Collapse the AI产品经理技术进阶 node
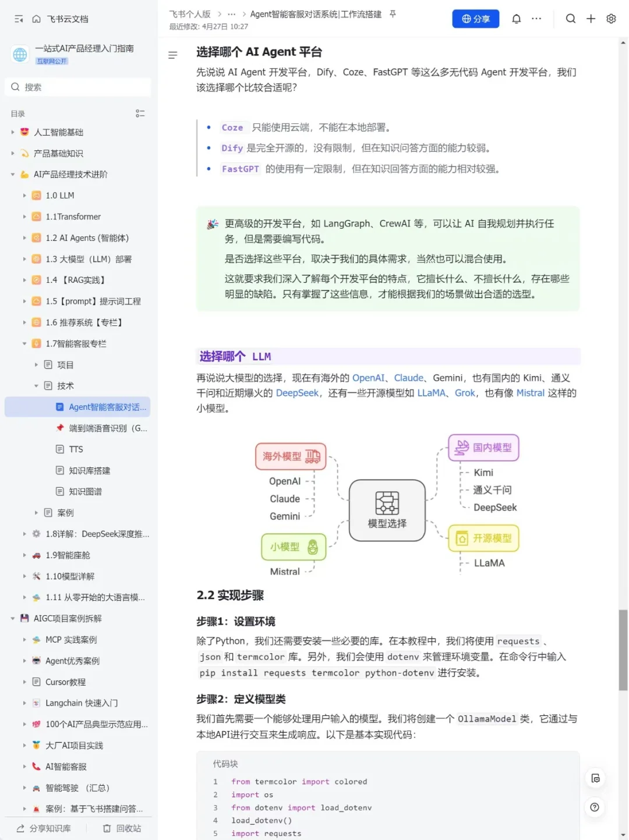This screenshot has width=629, height=840. (x=13, y=175)
